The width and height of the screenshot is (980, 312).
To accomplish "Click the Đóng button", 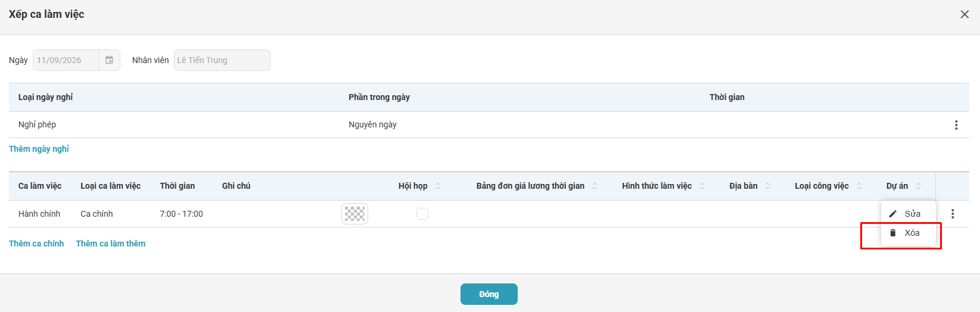I will click(x=489, y=294).
